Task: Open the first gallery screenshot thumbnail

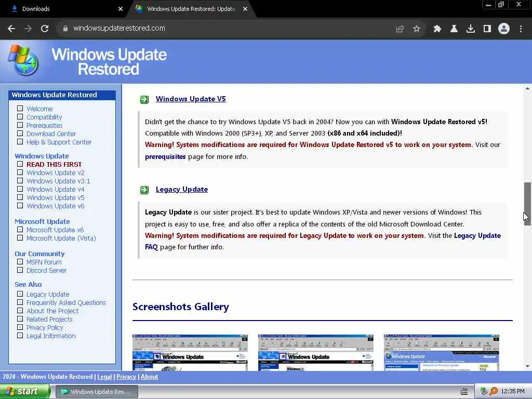Action: pyautogui.click(x=190, y=353)
